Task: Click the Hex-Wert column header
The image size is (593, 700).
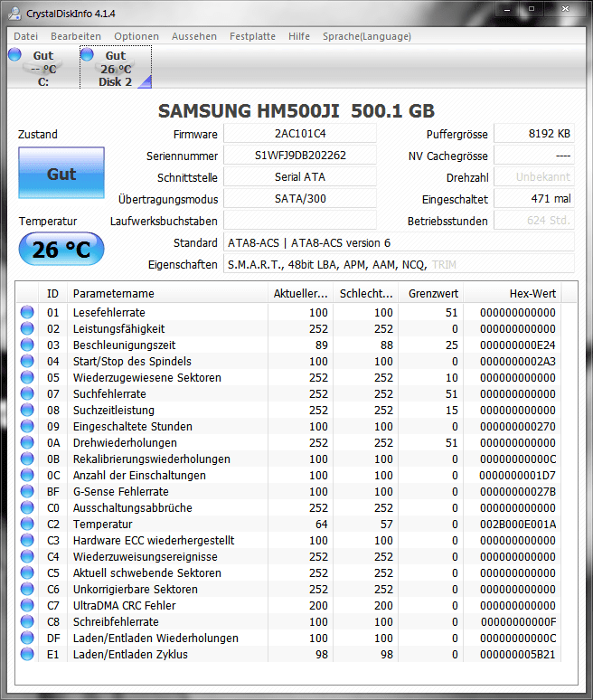Action: 513,293
